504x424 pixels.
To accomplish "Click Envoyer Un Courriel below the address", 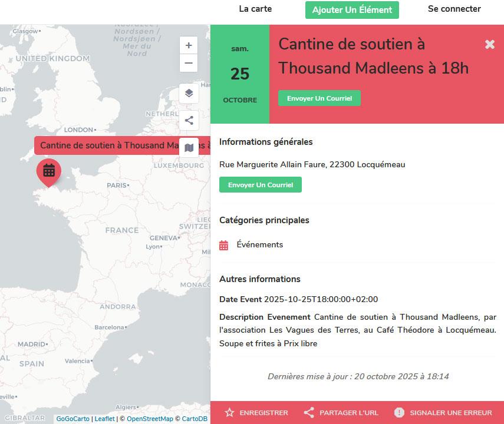I will [260, 185].
